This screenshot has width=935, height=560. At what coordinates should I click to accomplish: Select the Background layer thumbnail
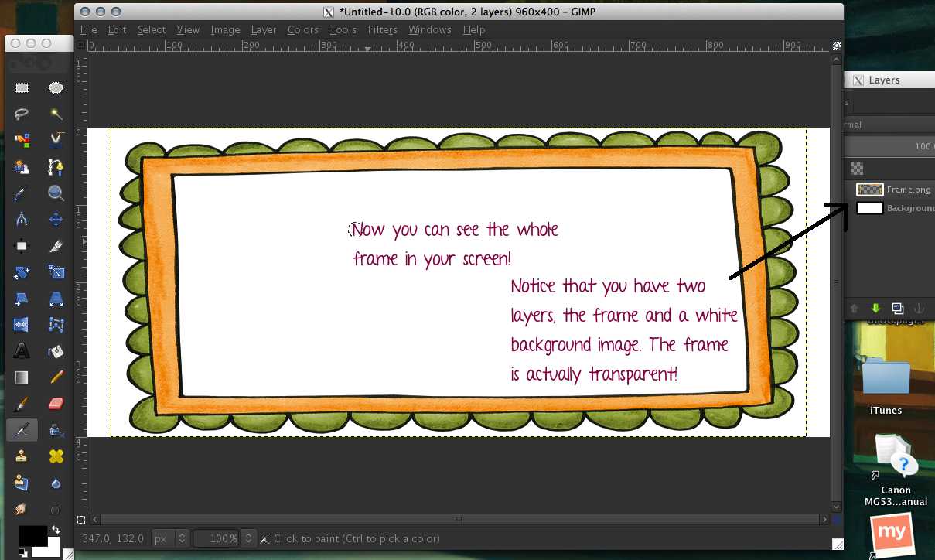tap(870, 208)
